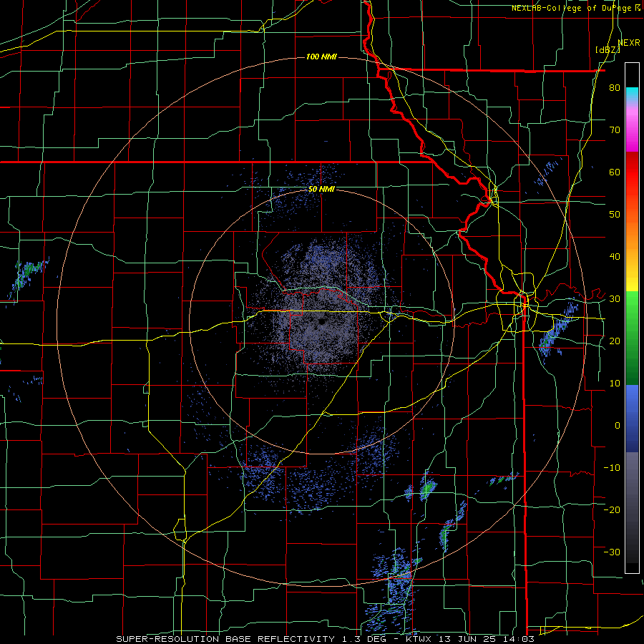Click the green section of the reflectivity color bar
Screen dimensions: 644x644
(x=632, y=338)
